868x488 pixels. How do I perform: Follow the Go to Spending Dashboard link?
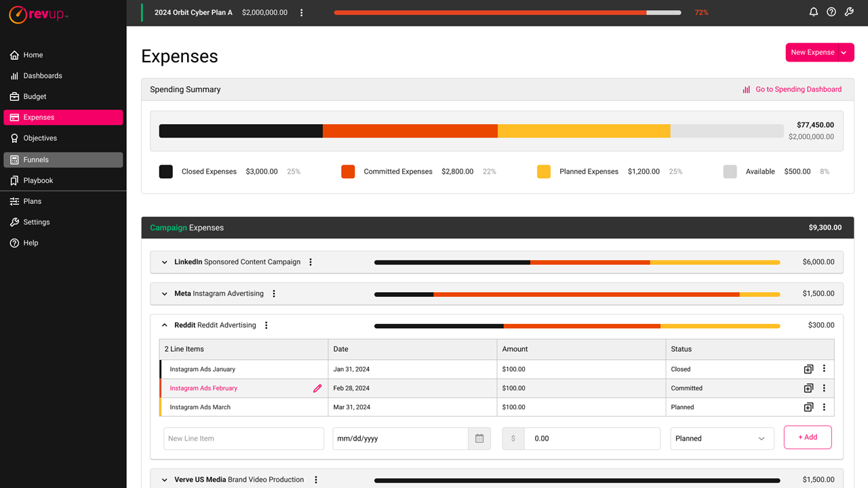tap(798, 89)
